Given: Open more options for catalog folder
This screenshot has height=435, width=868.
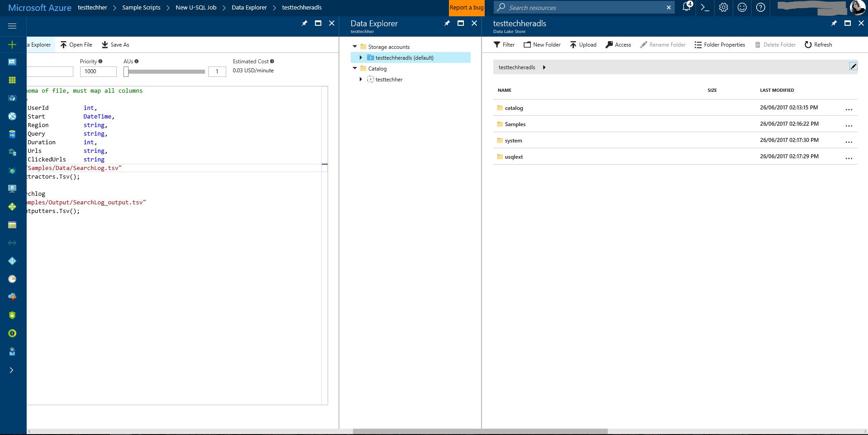Looking at the screenshot, I should point(849,109).
